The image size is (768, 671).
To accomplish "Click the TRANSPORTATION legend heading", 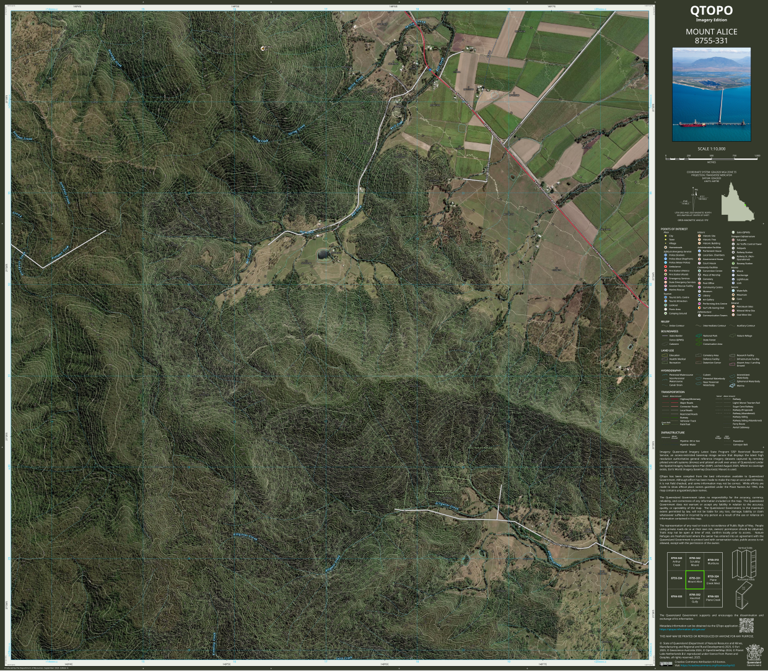I will [673, 392].
